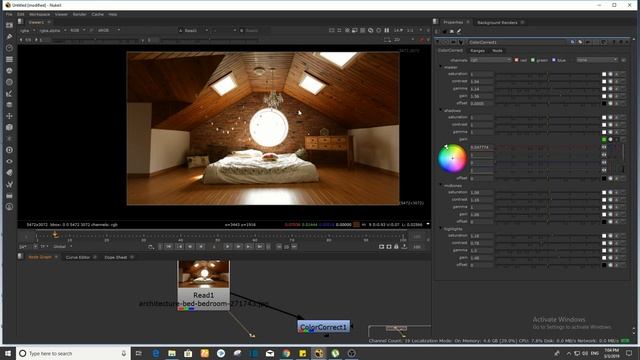The width and height of the screenshot is (640, 360).
Task: Open the Time nodes toolbar menu
Action: point(9,48)
